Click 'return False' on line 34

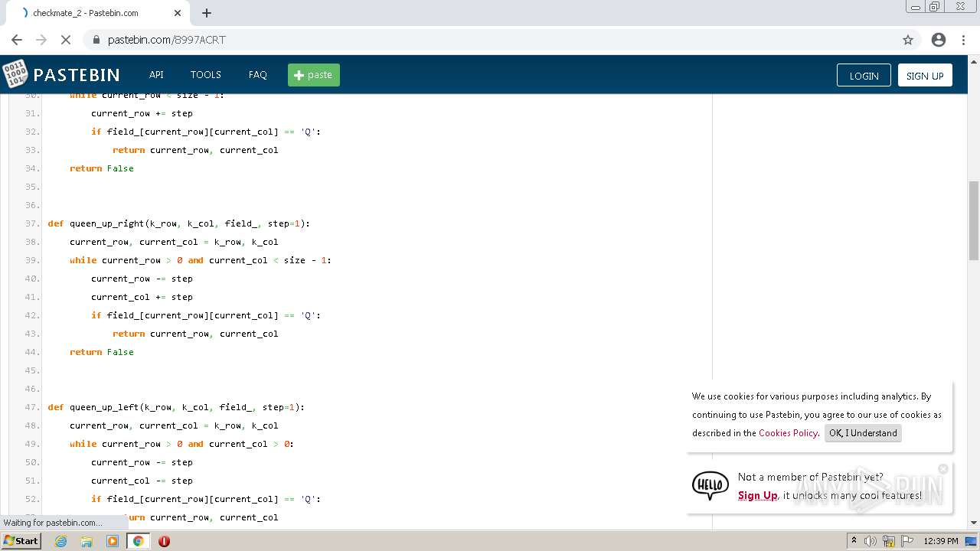click(x=102, y=168)
